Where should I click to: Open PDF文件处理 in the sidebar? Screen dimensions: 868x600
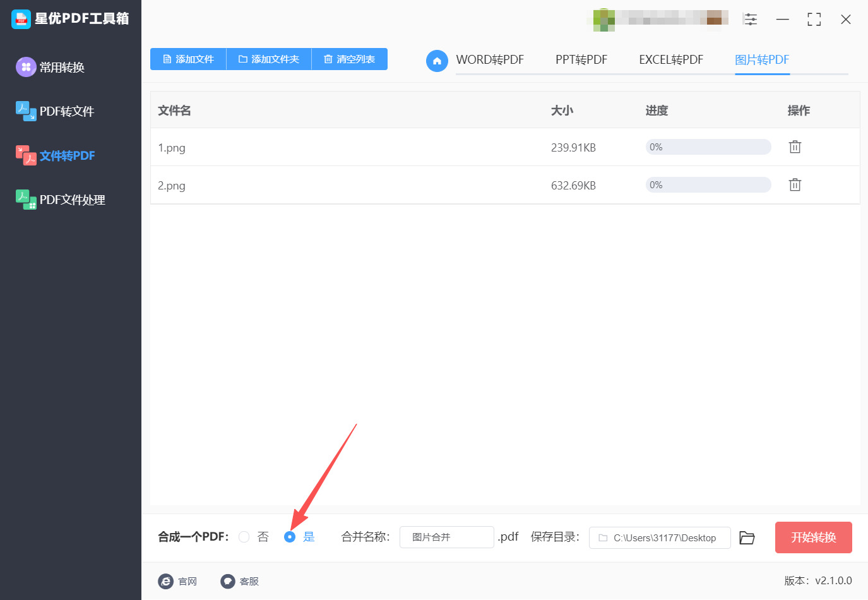coord(61,200)
